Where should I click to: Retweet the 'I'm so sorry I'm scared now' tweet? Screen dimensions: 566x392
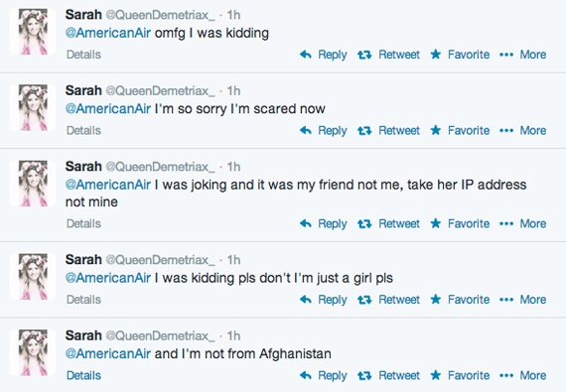(x=388, y=131)
